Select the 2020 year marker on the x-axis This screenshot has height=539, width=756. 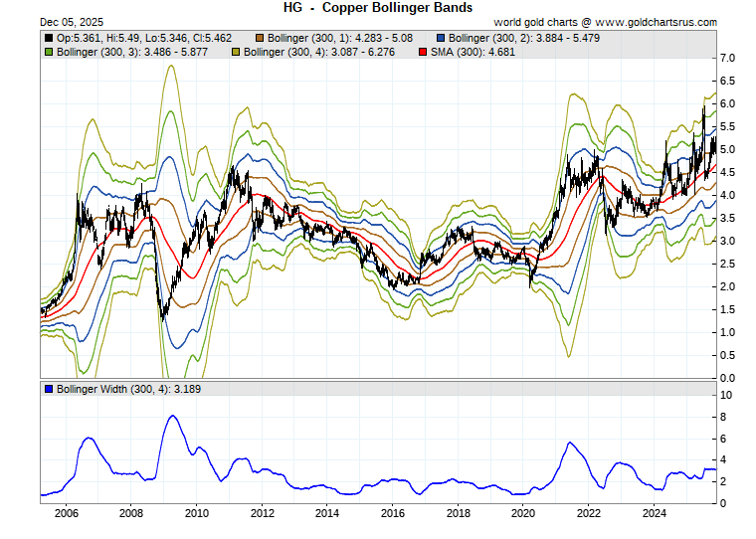click(x=523, y=513)
